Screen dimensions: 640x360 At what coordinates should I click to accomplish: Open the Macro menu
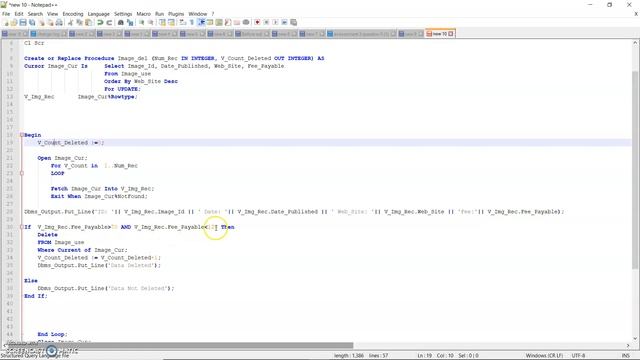click(x=143, y=14)
